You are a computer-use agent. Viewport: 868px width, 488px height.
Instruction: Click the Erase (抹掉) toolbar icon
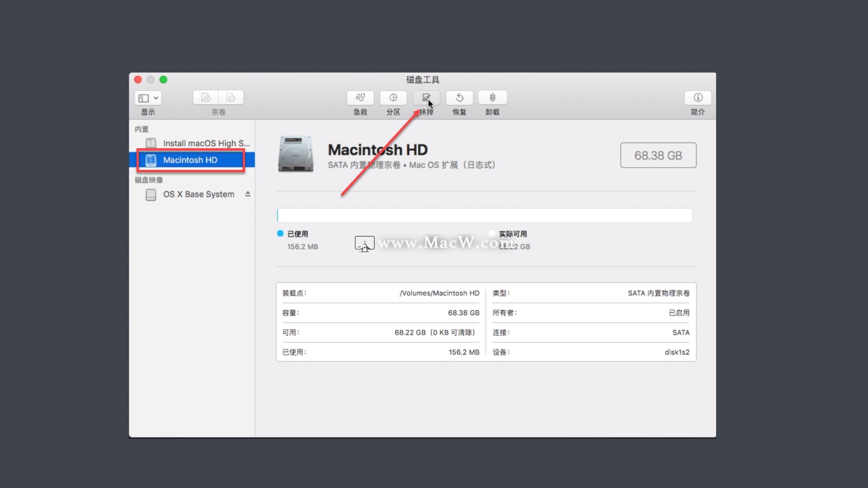click(426, 98)
